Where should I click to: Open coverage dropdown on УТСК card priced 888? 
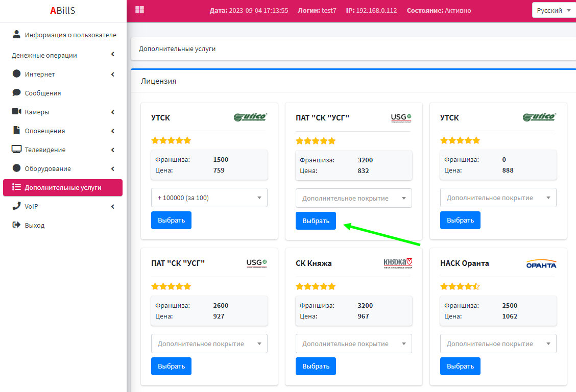(x=498, y=198)
